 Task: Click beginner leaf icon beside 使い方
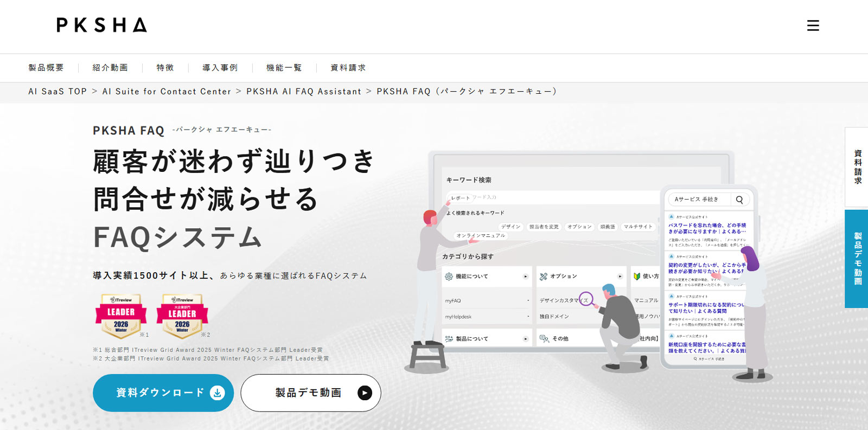(x=637, y=276)
